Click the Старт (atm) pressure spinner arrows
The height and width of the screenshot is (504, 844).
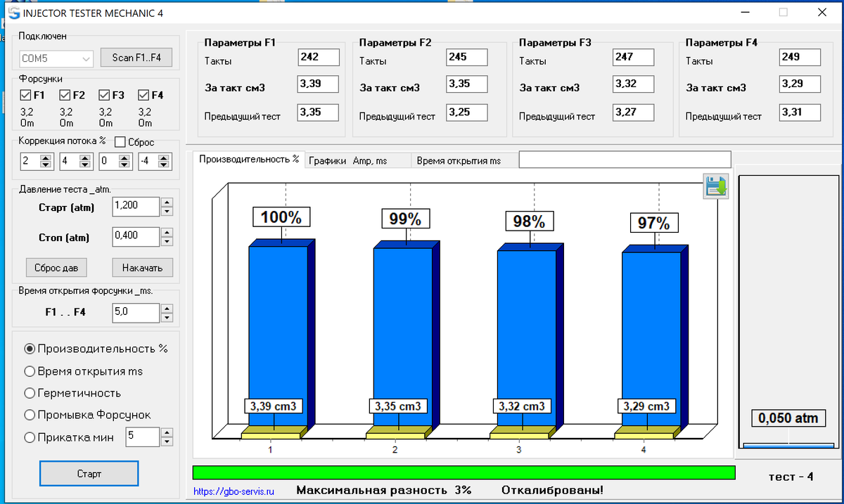pos(167,207)
